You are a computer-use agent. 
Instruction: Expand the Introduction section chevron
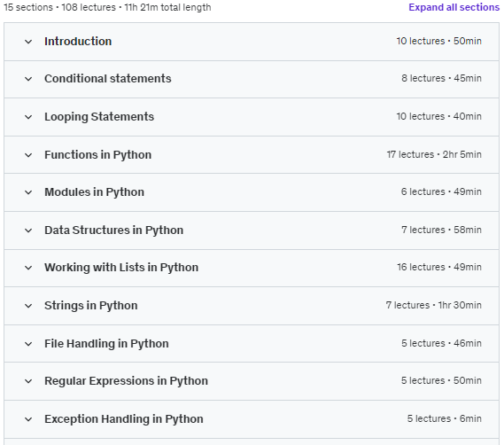pos(28,42)
